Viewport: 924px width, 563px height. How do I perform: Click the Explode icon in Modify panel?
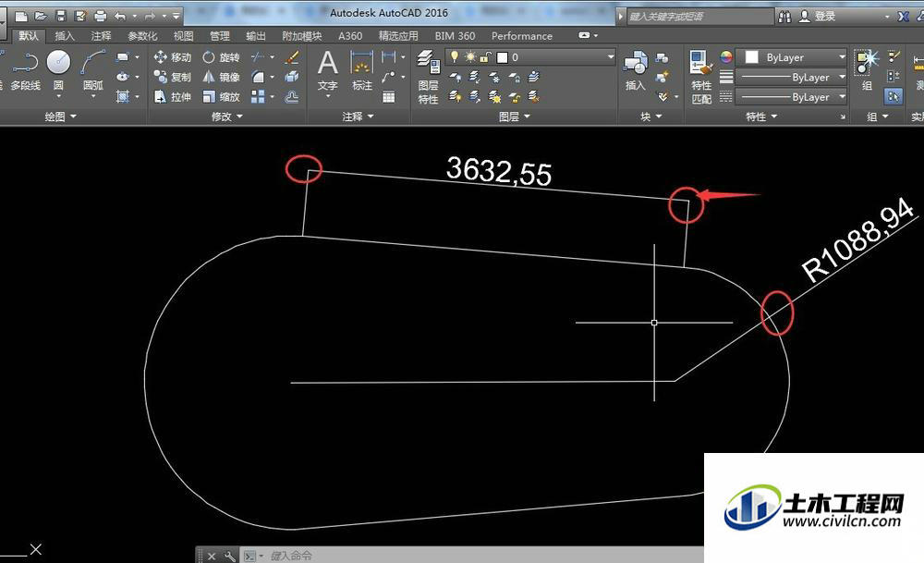click(x=292, y=77)
